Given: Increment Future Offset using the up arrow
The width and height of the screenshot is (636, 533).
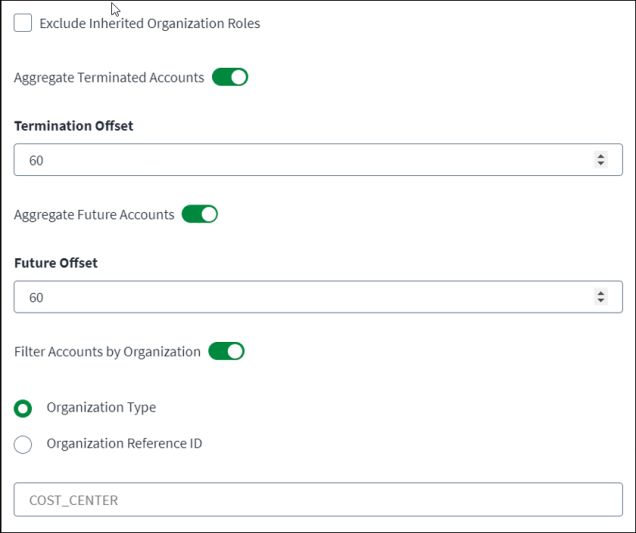Looking at the screenshot, I should click(x=601, y=293).
